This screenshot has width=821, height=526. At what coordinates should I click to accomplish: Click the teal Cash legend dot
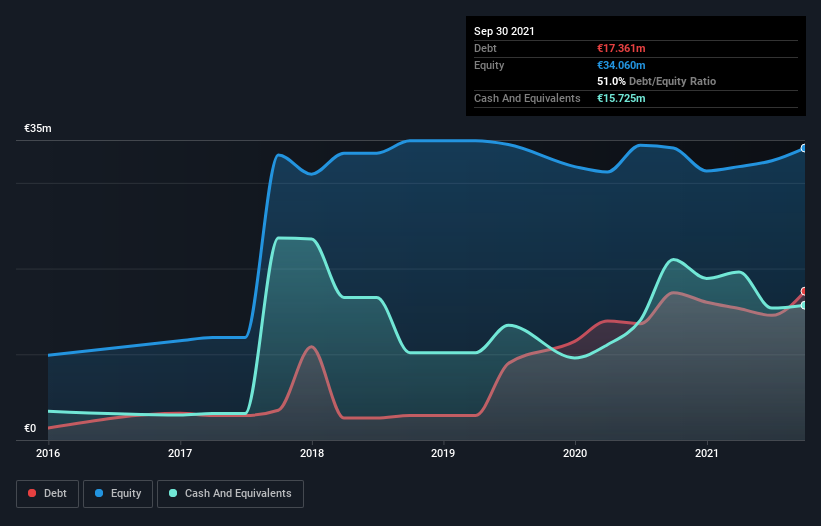point(173,493)
